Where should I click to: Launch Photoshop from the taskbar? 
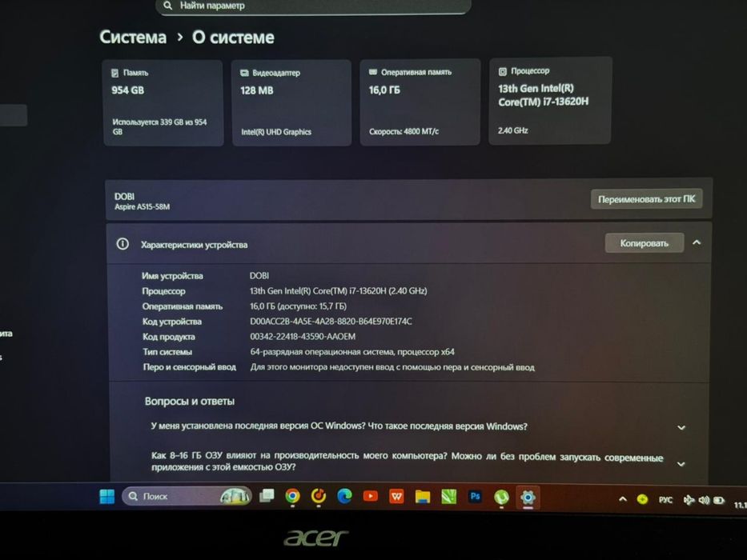click(475, 496)
